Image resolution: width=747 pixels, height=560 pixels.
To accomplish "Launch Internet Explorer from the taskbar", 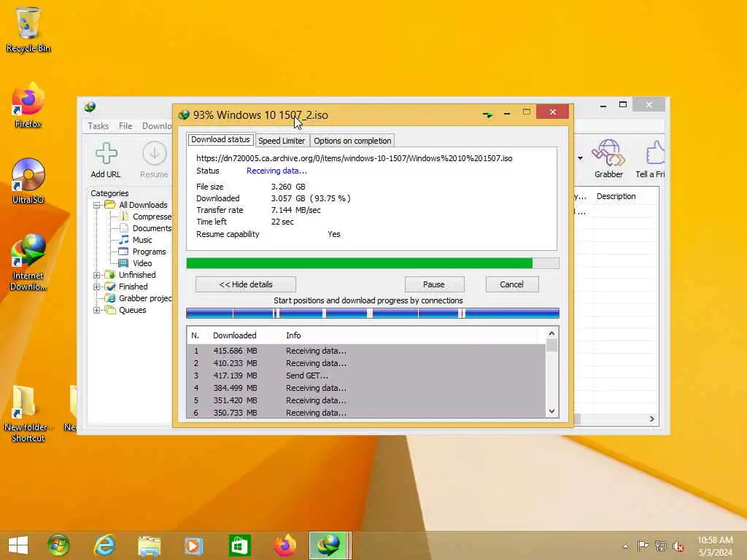I will pos(104,545).
